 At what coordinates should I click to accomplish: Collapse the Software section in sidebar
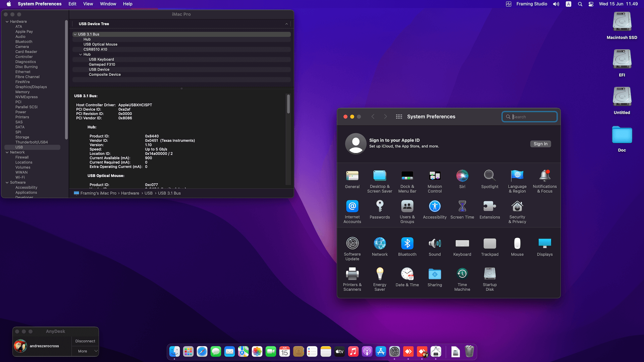coord(7,182)
